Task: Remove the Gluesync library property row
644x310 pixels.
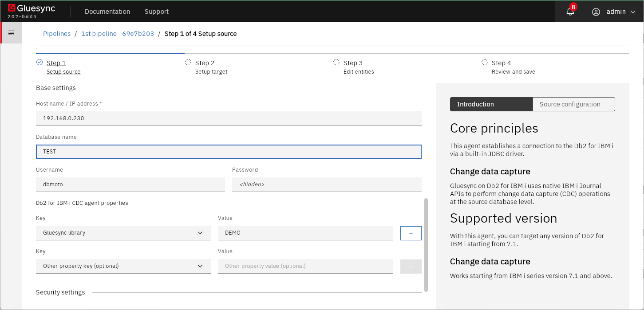Action: click(411, 233)
